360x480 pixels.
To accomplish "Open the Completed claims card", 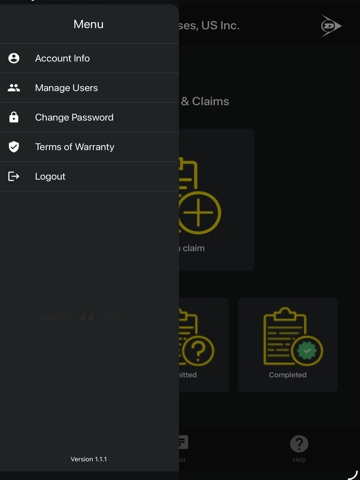I will tap(288, 345).
